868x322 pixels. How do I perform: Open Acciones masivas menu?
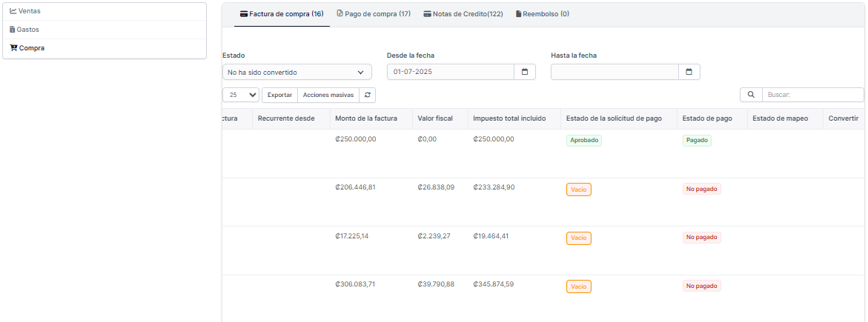328,95
